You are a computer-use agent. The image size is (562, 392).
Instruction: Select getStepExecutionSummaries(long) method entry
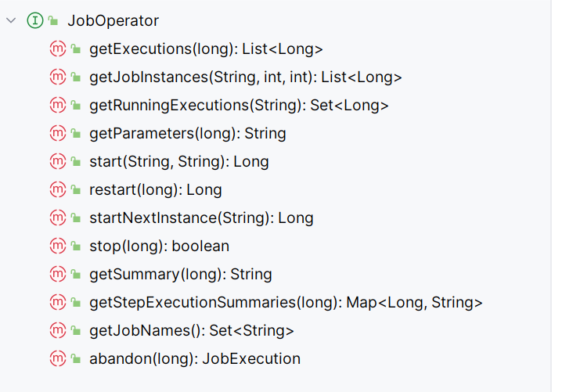286,303
